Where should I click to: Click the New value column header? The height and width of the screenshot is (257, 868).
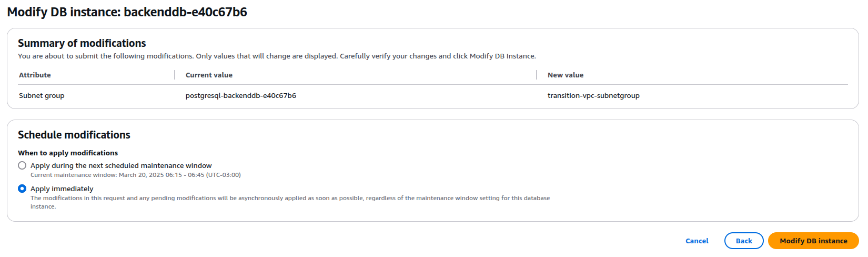coord(565,75)
